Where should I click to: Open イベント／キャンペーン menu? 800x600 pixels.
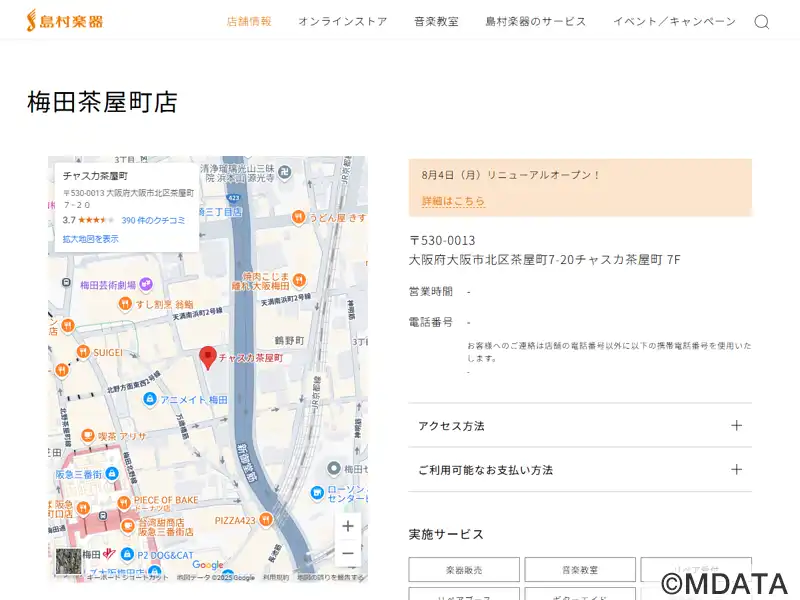[x=674, y=21]
